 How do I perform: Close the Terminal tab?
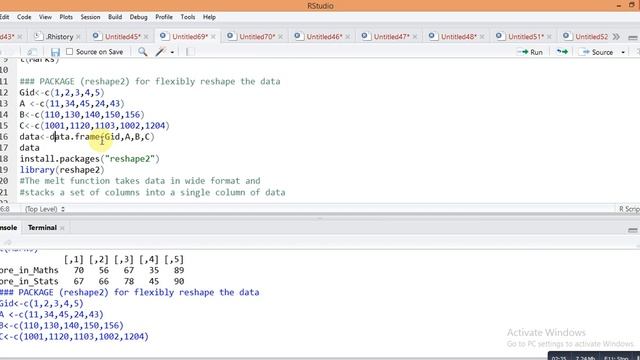62,228
